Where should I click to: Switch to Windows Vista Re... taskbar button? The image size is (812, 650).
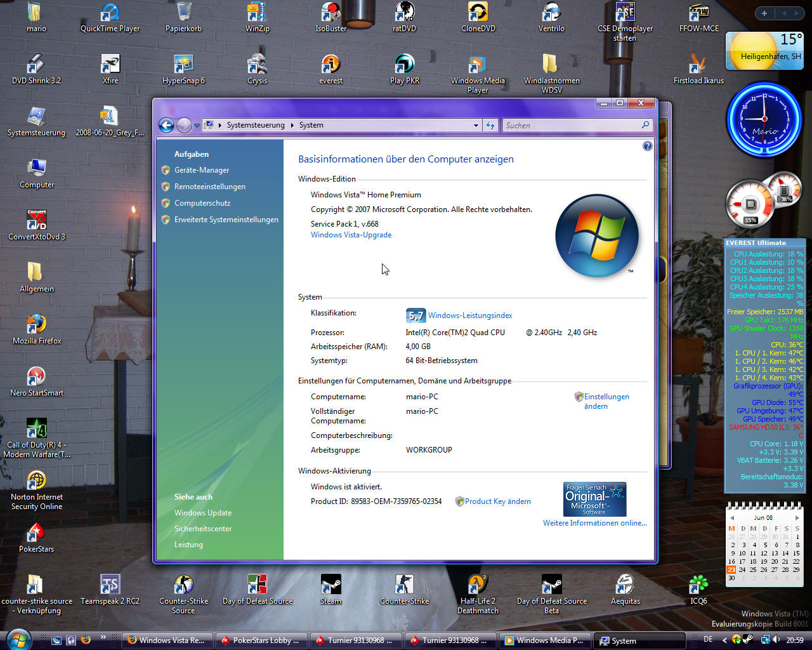(166, 640)
